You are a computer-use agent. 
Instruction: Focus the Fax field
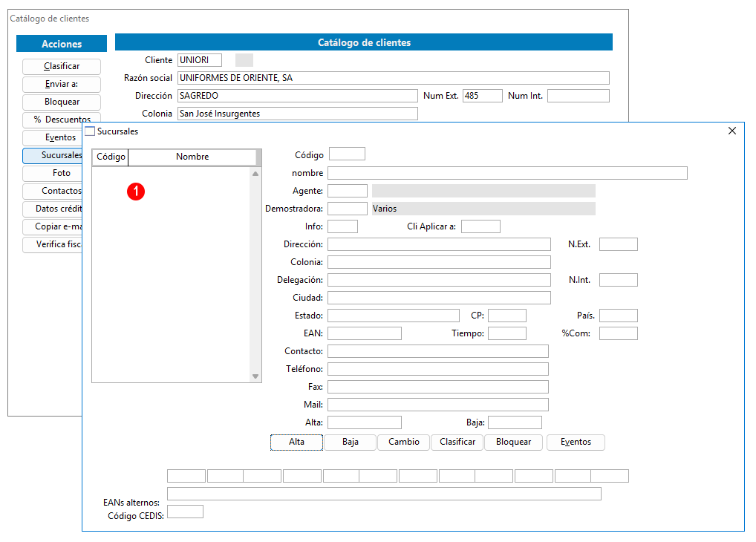(438, 388)
